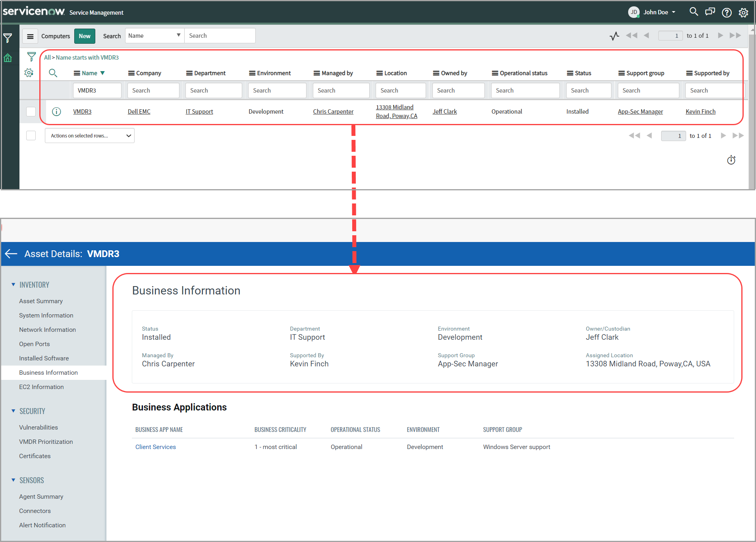The height and width of the screenshot is (542, 756).
Task: Open personalize list gear icon
Action: (x=29, y=73)
